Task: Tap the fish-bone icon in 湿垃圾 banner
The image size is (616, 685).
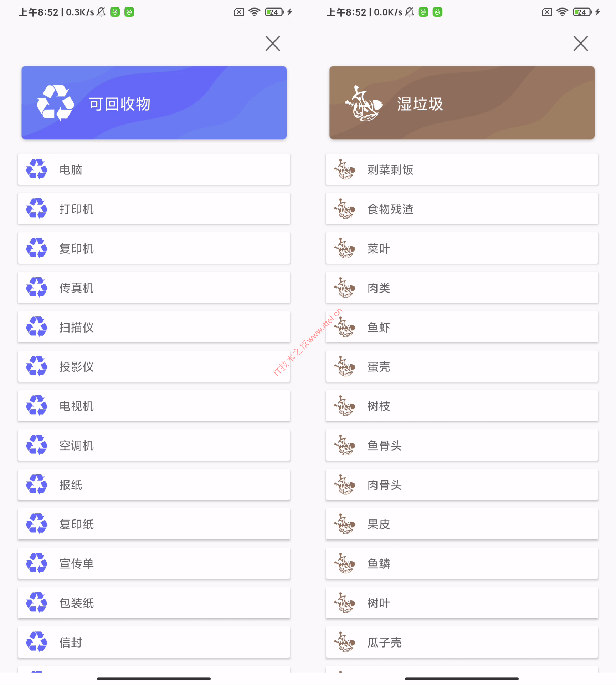Action: tap(363, 103)
